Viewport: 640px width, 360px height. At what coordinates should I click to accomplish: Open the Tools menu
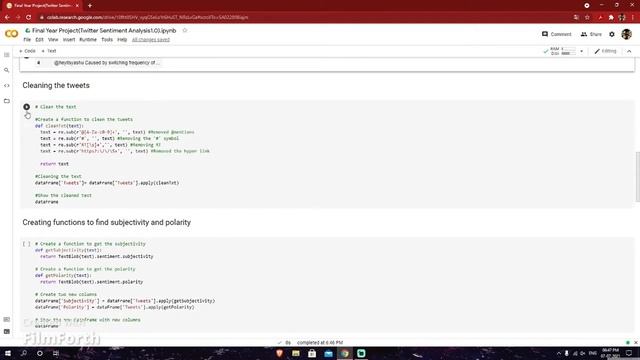(107, 40)
